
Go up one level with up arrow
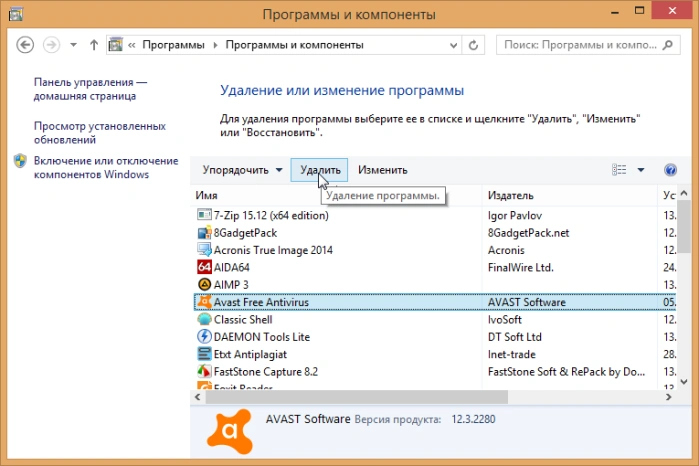pos(94,45)
